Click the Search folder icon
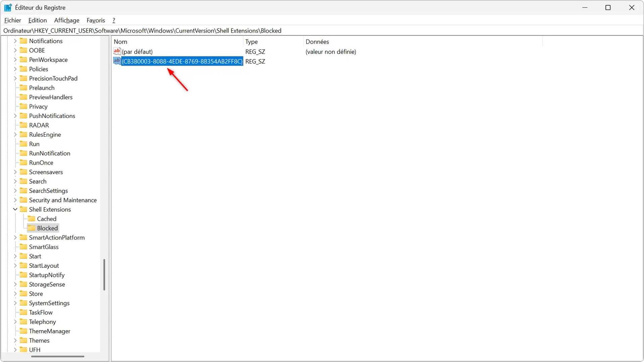The width and height of the screenshot is (644, 362). point(23,181)
